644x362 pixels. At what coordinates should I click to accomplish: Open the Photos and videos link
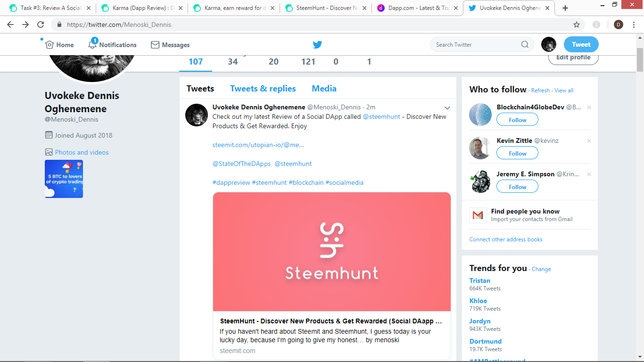(82, 152)
